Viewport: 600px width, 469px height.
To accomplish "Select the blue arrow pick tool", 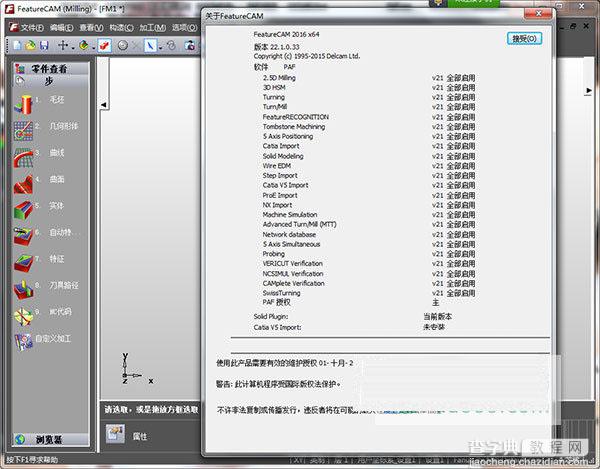I will [150, 46].
